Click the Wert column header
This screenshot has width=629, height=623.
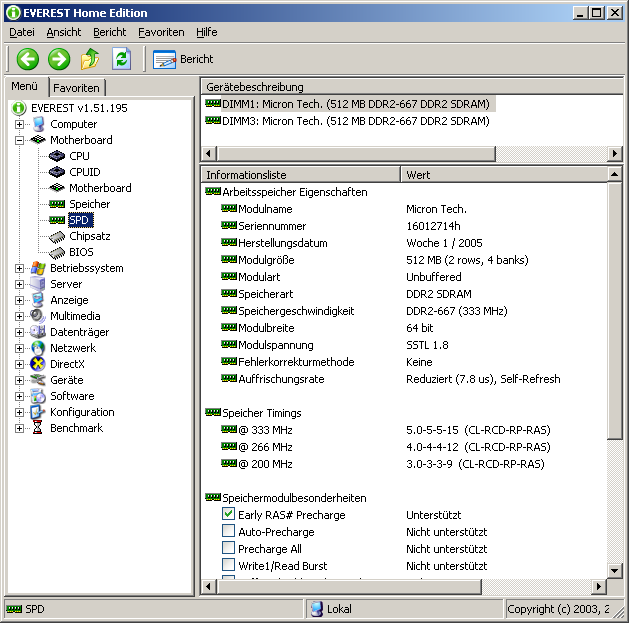(504, 175)
